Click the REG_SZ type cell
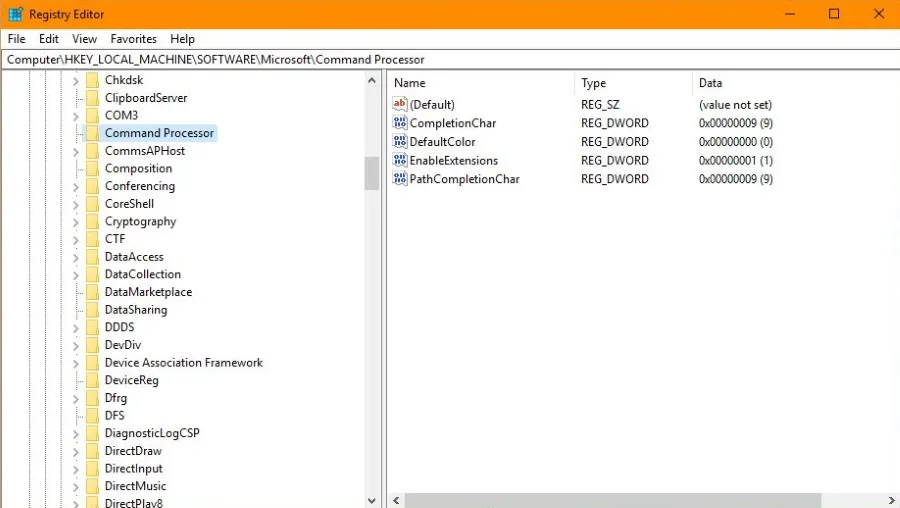 coord(600,104)
